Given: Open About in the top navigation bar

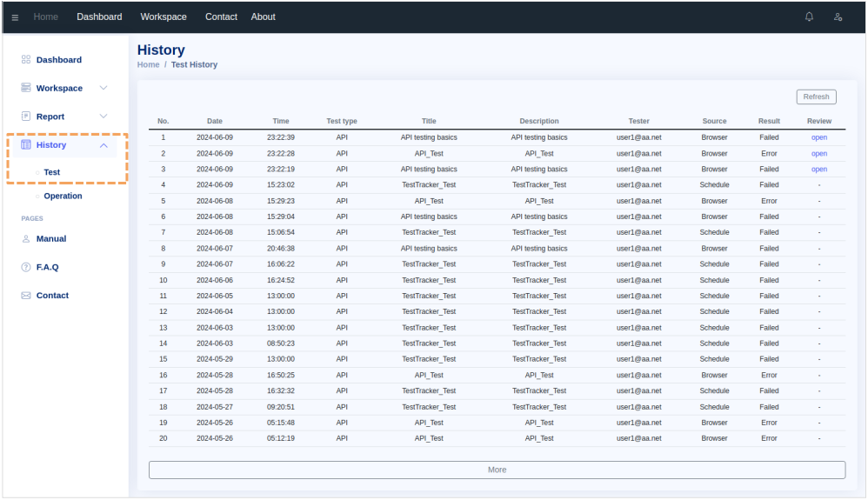Looking at the screenshot, I should pos(263,17).
